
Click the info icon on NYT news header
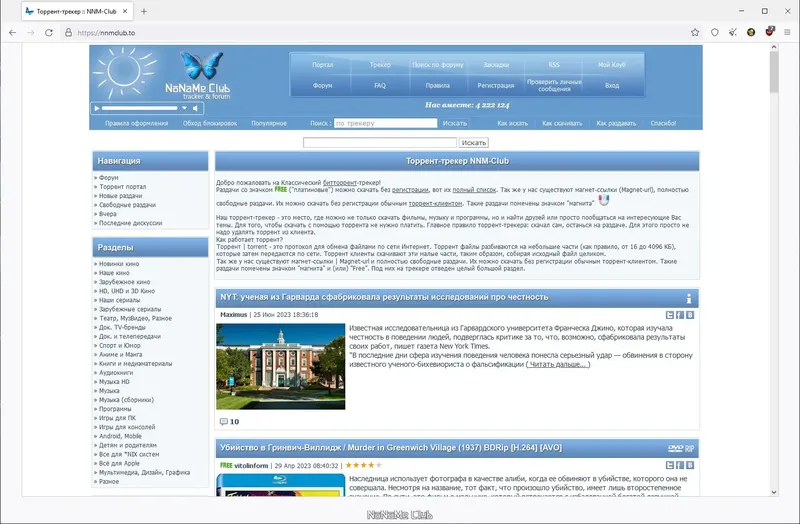tap(689, 298)
